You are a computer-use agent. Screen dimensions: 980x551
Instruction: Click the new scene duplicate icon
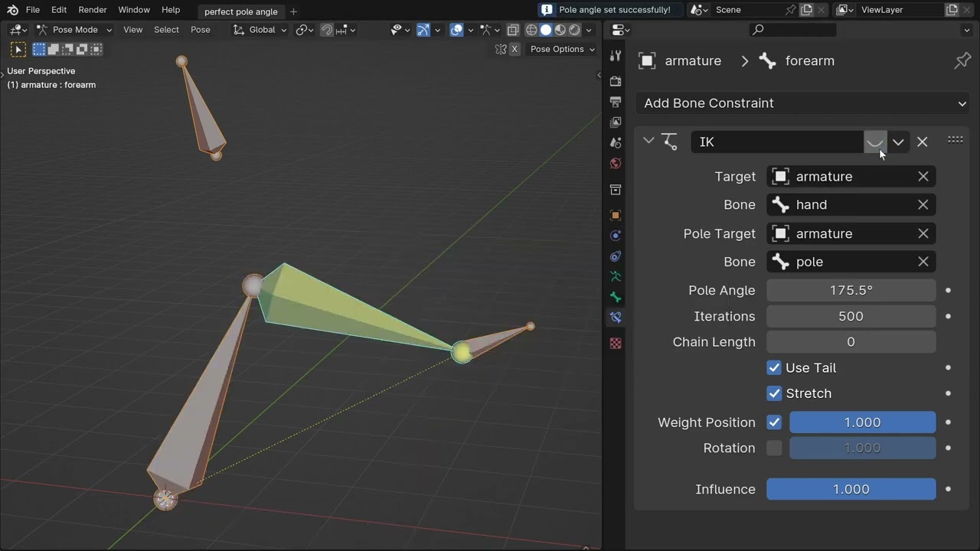pos(806,10)
